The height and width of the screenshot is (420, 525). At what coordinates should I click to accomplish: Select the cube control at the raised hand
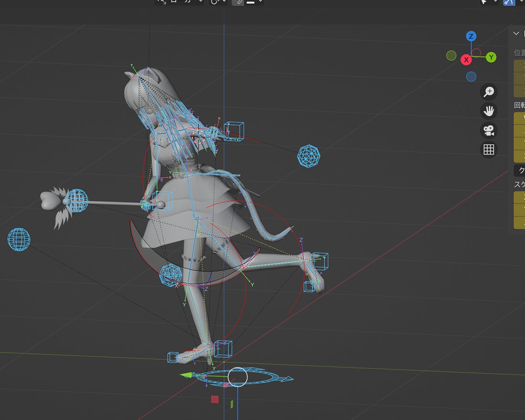(x=234, y=131)
